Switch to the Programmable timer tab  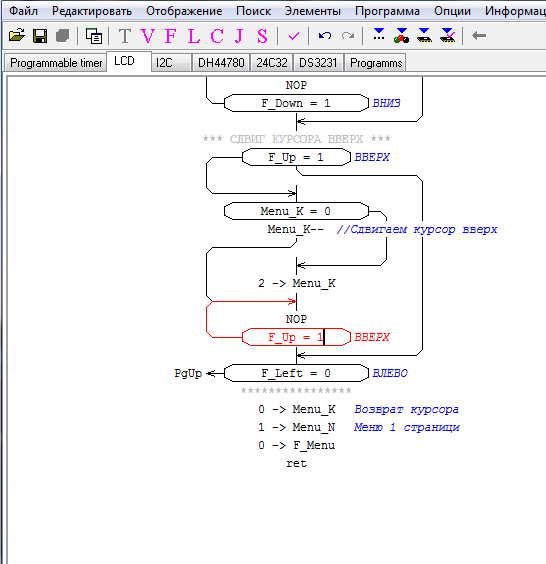click(56, 63)
